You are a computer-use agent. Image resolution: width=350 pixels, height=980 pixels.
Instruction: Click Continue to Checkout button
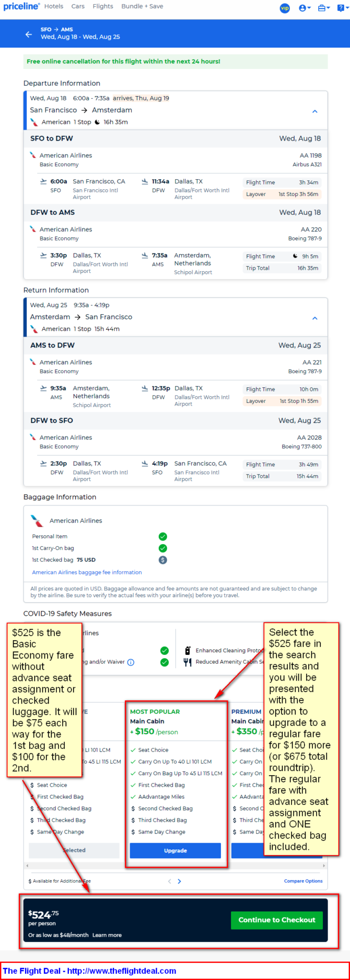pos(277,920)
